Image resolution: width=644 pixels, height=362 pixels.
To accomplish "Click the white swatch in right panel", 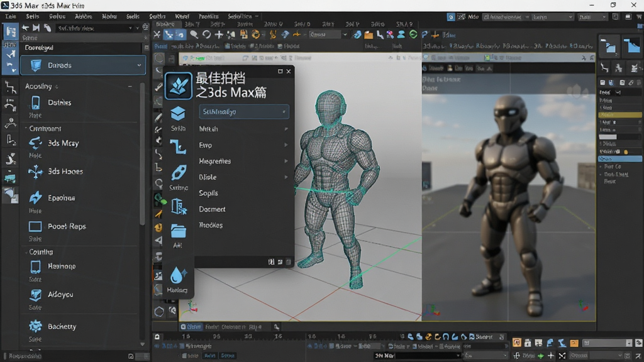I will tap(608, 137).
